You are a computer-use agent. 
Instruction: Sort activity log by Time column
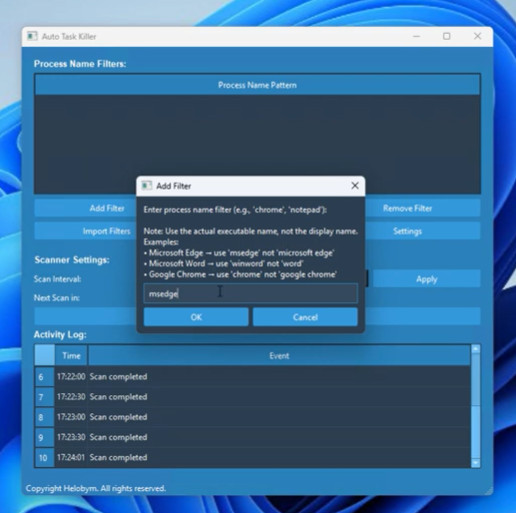click(x=71, y=355)
